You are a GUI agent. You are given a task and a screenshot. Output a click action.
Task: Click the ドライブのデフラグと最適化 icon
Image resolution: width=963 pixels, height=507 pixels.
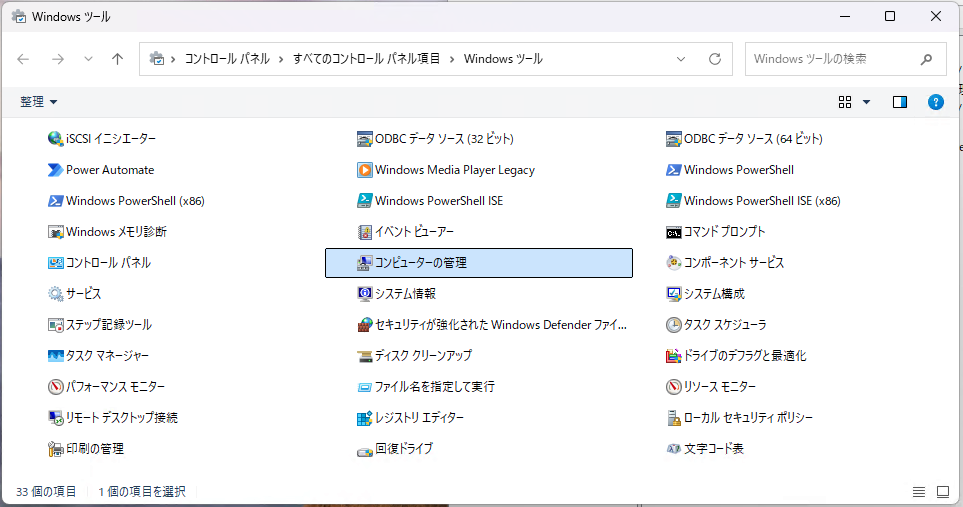pyautogui.click(x=674, y=356)
